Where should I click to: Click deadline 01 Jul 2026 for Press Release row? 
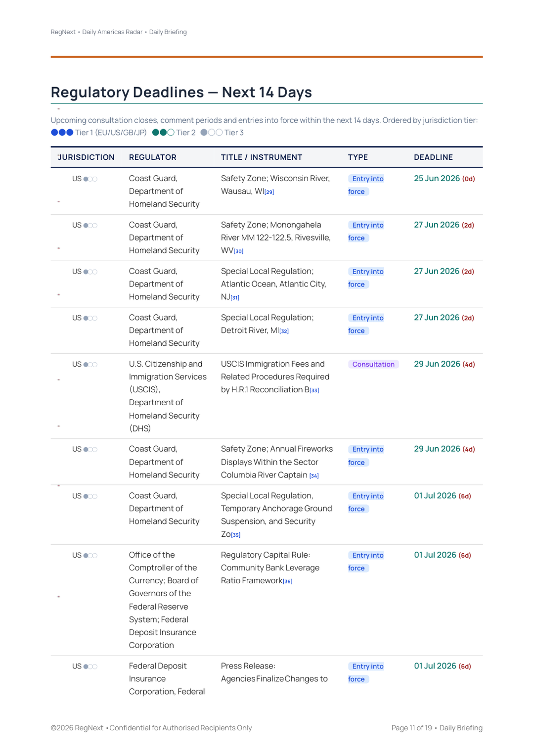click(443, 666)
